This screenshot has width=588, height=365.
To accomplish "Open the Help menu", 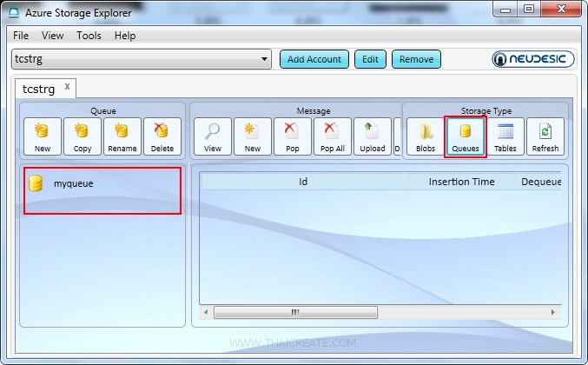I will (x=125, y=36).
